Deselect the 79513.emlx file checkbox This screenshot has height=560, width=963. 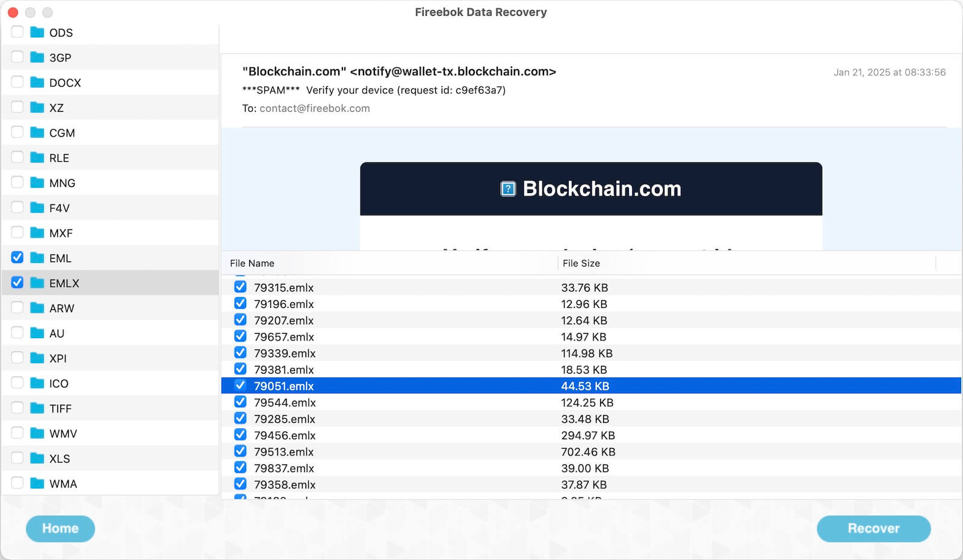coord(240,451)
